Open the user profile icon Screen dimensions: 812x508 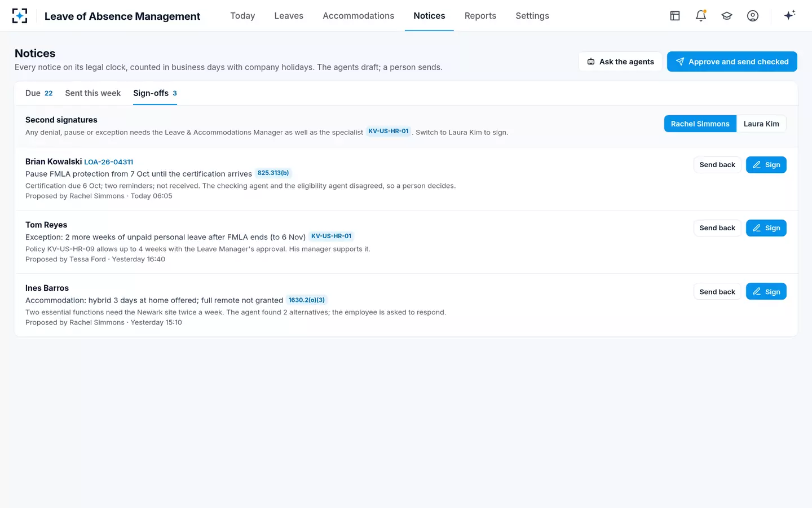753,16
